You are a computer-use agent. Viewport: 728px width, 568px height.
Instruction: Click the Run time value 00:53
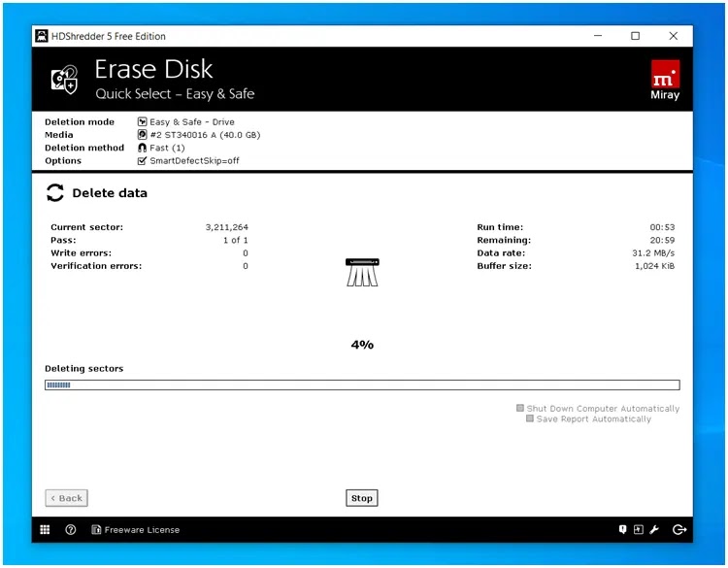[662, 227]
